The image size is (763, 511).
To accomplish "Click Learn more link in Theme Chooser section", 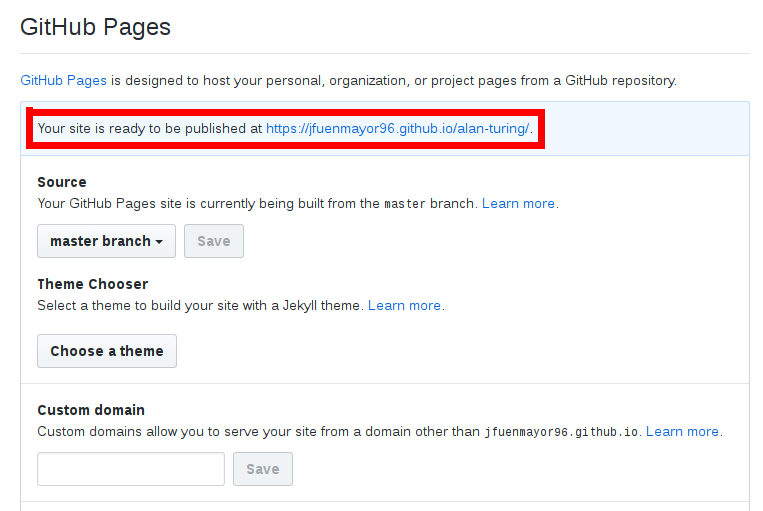I will (404, 306).
